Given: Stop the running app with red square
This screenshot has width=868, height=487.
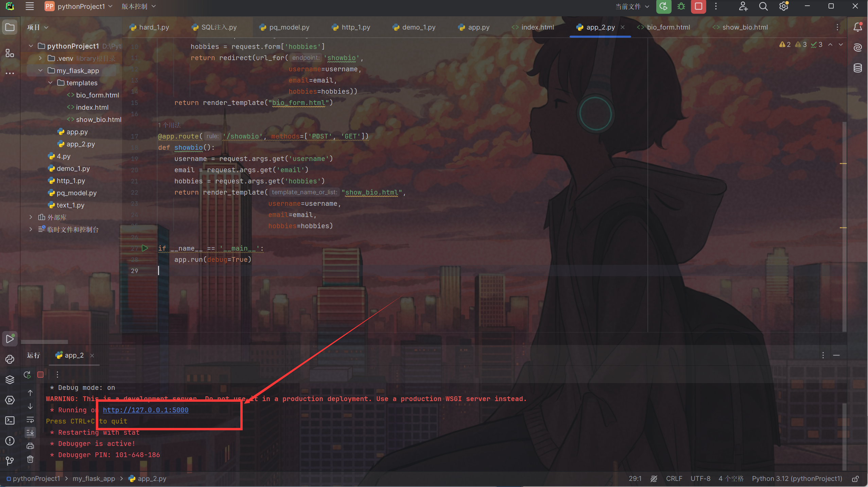Looking at the screenshot, I should pyautogui.click(x=698, y=6).
